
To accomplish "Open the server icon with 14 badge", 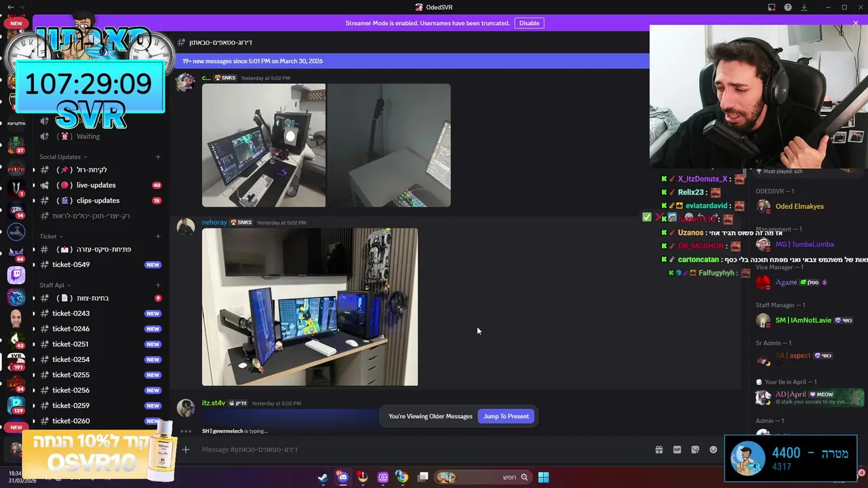I will pos(16,210).
